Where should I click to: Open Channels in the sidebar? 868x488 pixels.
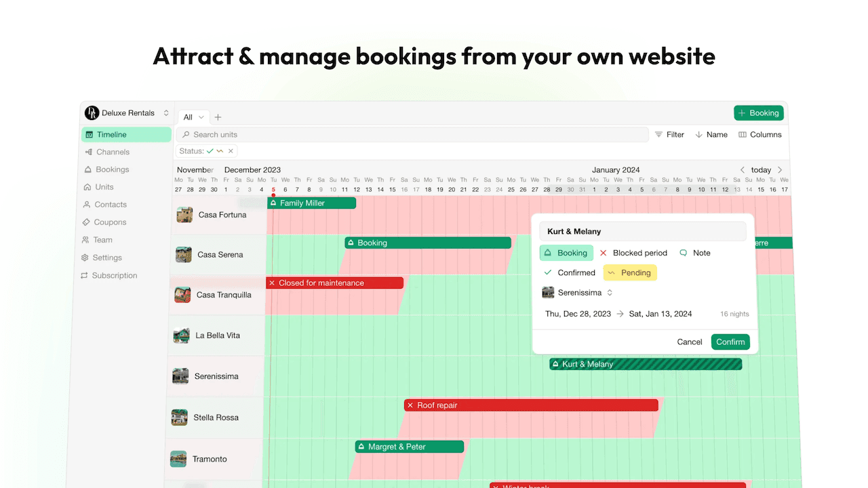click(113, 152)
